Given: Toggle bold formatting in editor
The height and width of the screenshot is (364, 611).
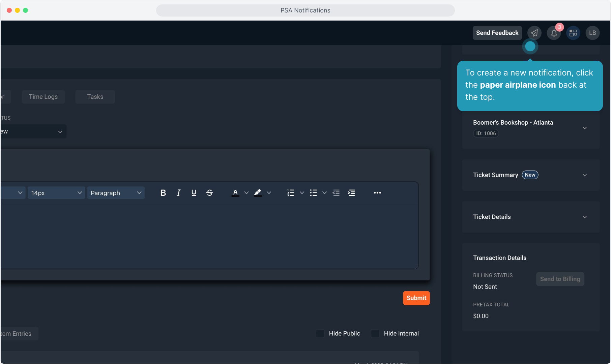Looking at the screenshot, I should pos(163,193).
